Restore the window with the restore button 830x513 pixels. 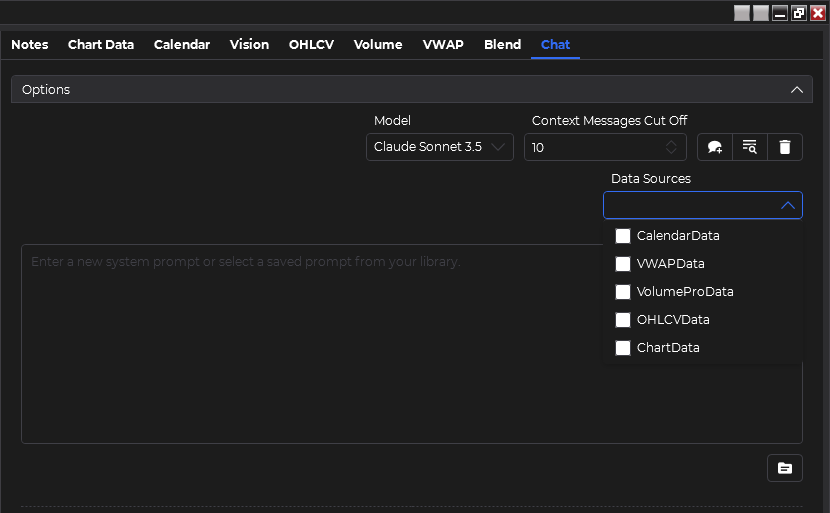click(x=799, y=13)
